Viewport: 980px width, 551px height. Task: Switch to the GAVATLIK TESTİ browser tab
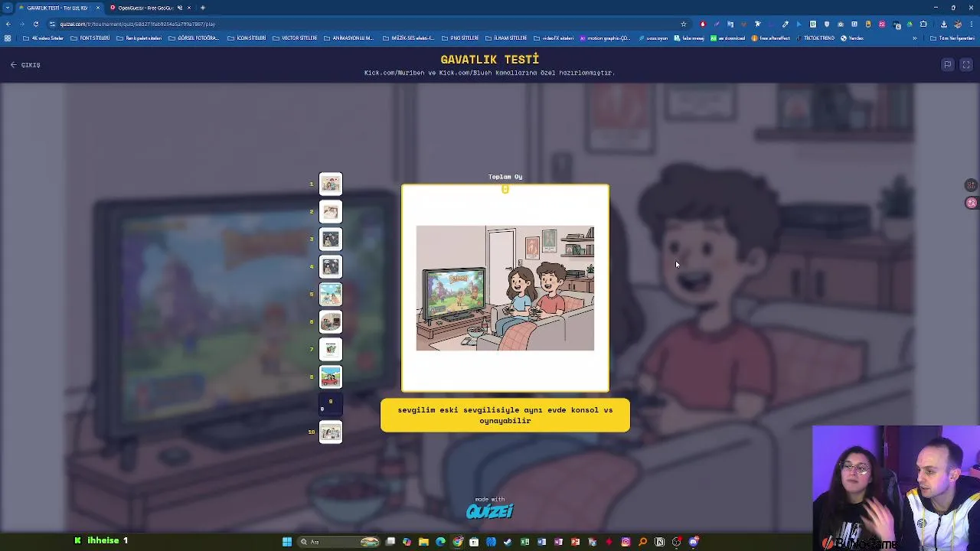pyautogui.click(x=58, y=8)
